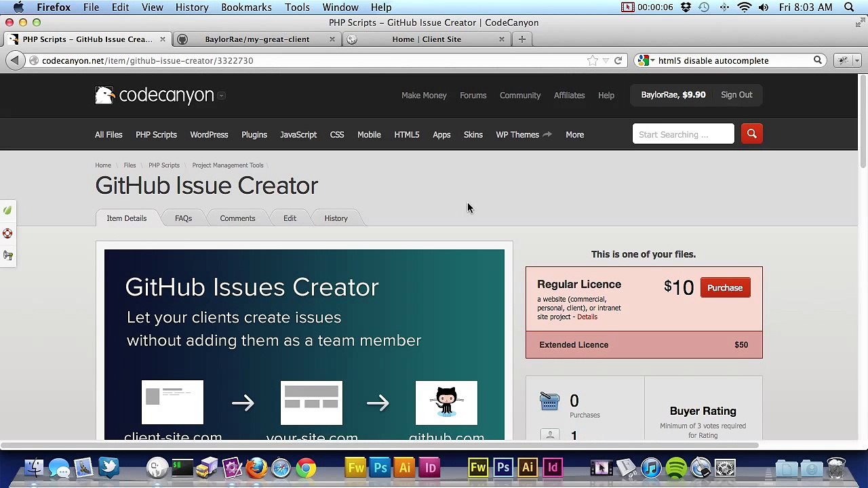Image resolution: width=868 pixels, height=488 pixels.
Task: Open Terminal from the dock
Action: [182, 468]
